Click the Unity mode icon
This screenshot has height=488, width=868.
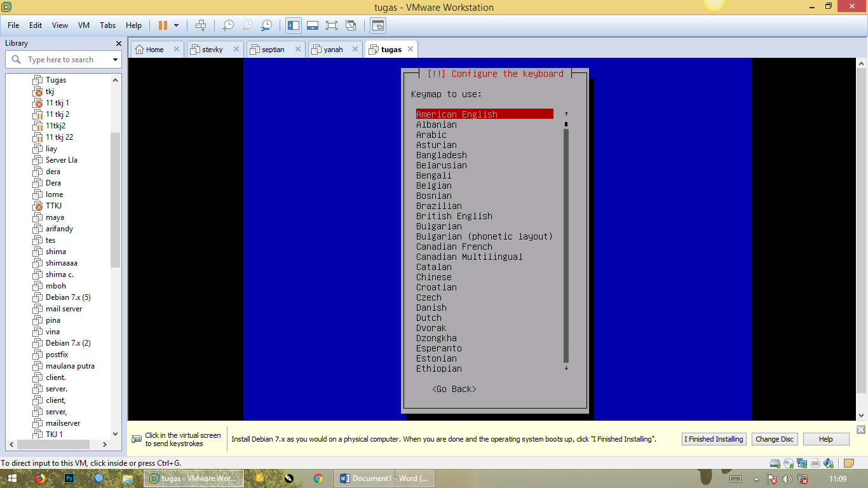coord(351,25)
